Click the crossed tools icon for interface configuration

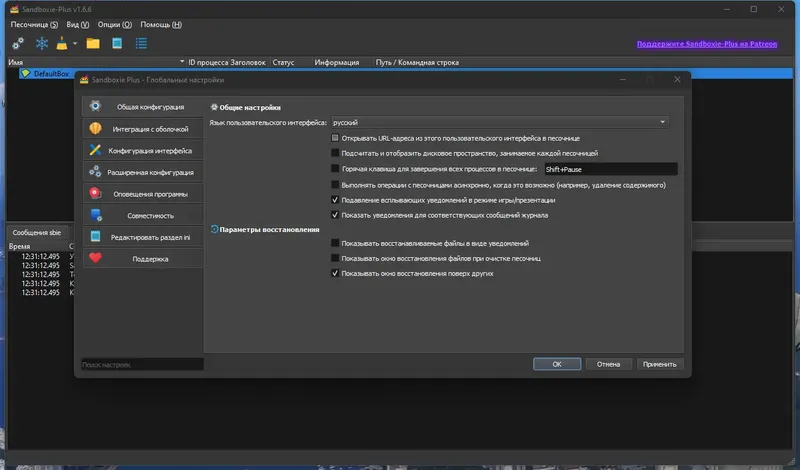(x=95, y=150)
